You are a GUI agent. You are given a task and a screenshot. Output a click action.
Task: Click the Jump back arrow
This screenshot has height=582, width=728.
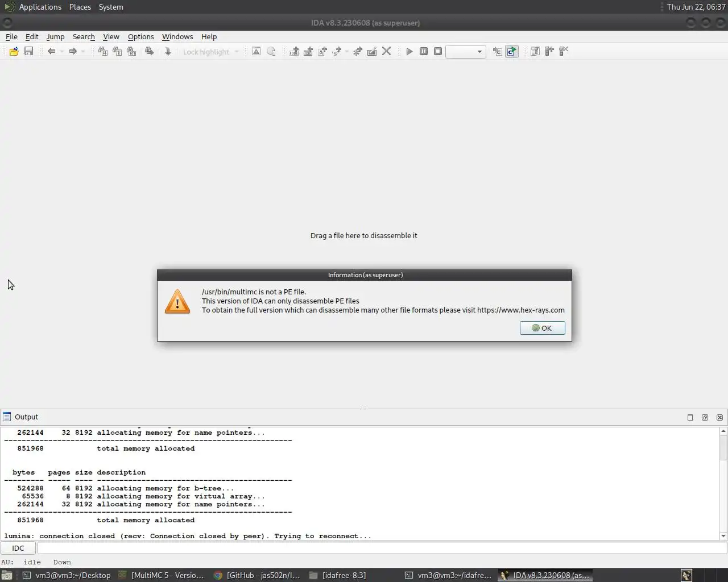(51, 51)
